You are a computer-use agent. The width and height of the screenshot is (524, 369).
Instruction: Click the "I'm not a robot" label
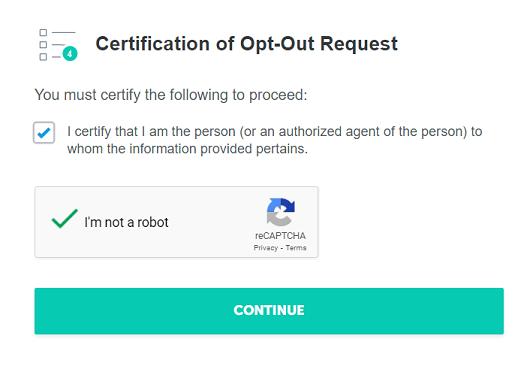point(126,222)
